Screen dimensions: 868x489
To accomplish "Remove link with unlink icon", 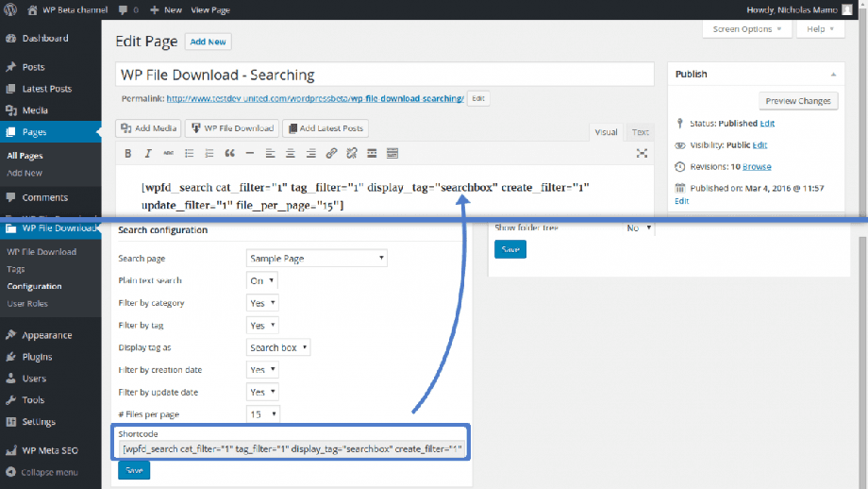I will click(x=352, y=153).
